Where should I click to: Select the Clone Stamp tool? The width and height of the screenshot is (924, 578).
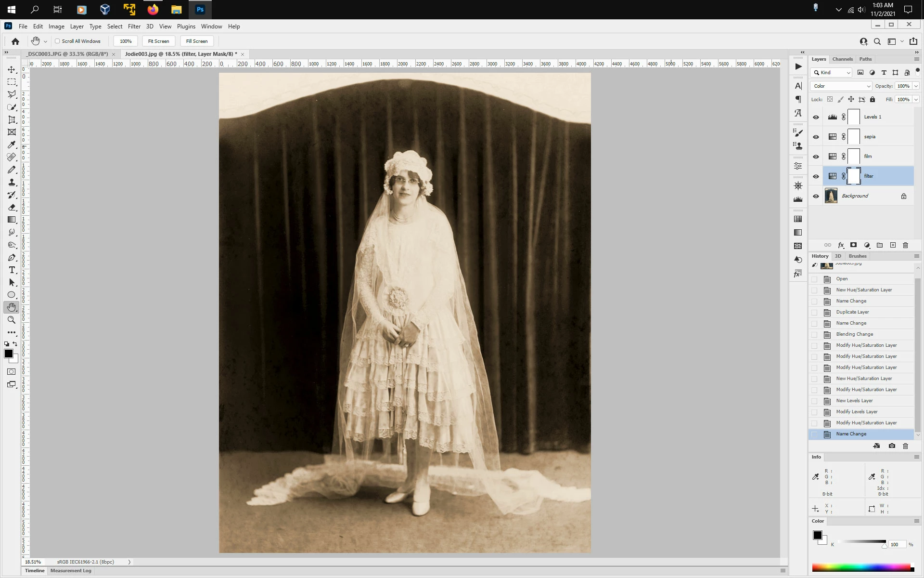[x=12, y=182]
